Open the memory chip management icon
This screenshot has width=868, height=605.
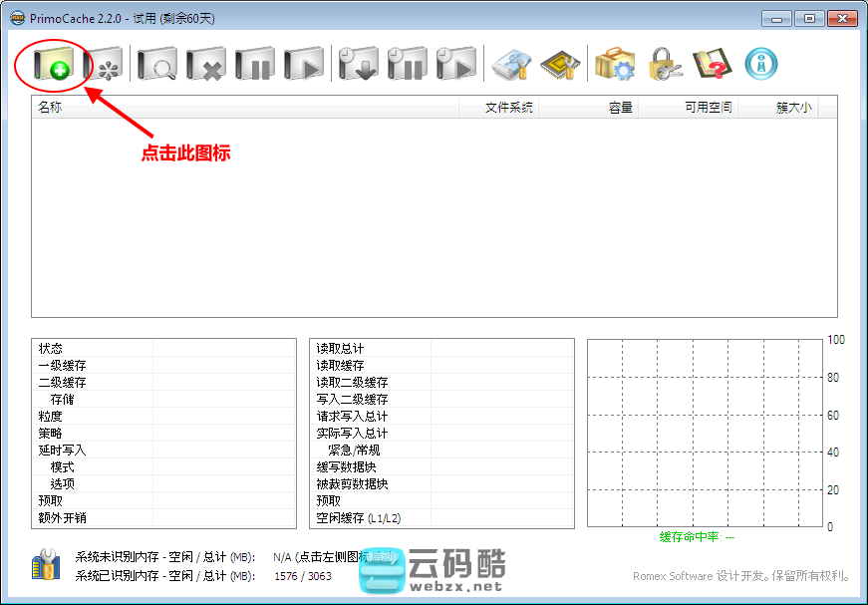click(560, 65)
